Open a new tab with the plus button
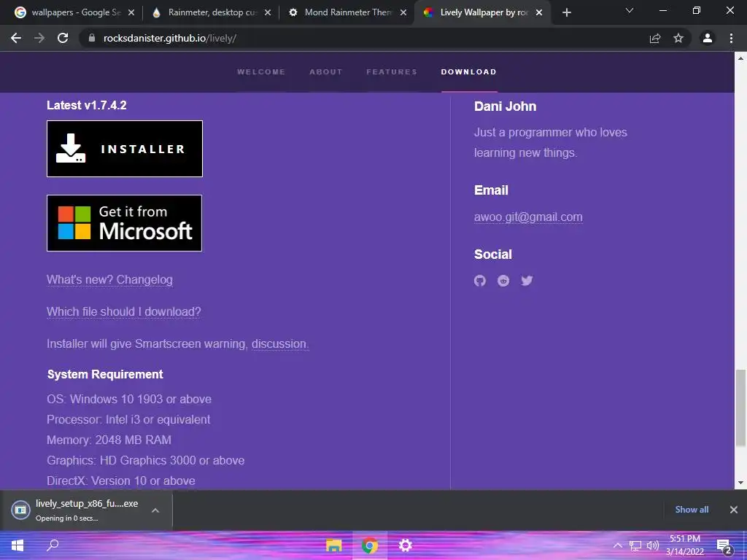The height and width of the screenshot is (560, 747). pyautogui.click(x=566, y=13)
